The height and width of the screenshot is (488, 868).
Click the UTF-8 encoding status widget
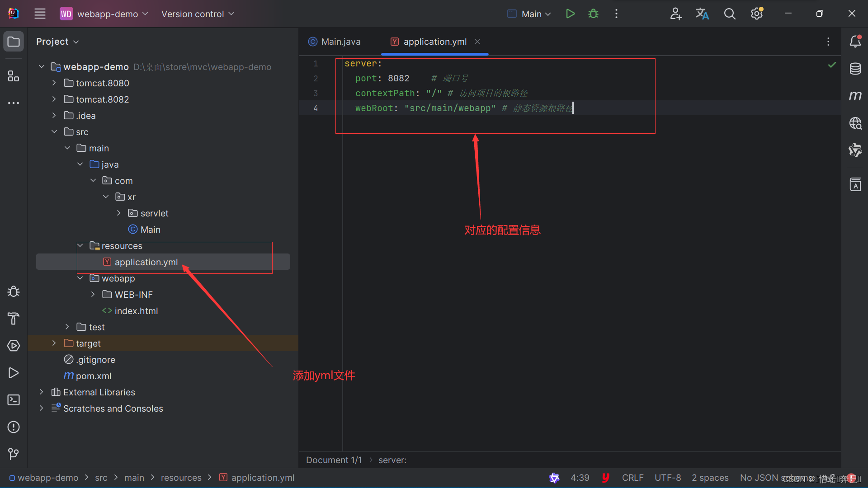click(x=667, y=478)
